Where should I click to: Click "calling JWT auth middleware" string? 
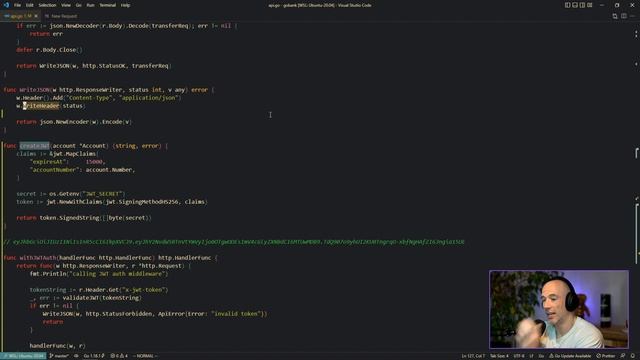tap(118, 274)
